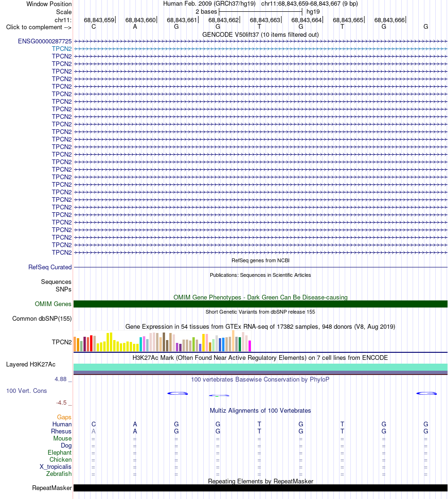
Task: Click the Scale label
Action: pos(64,12)
